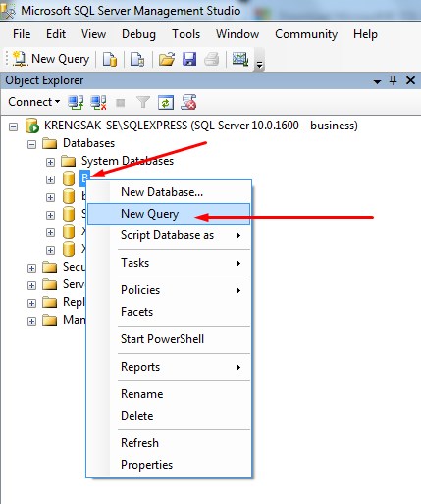Collapse the KRENGSAK-SE\SQLEXPRESS server node
The image size is (421, 504).
13,126
